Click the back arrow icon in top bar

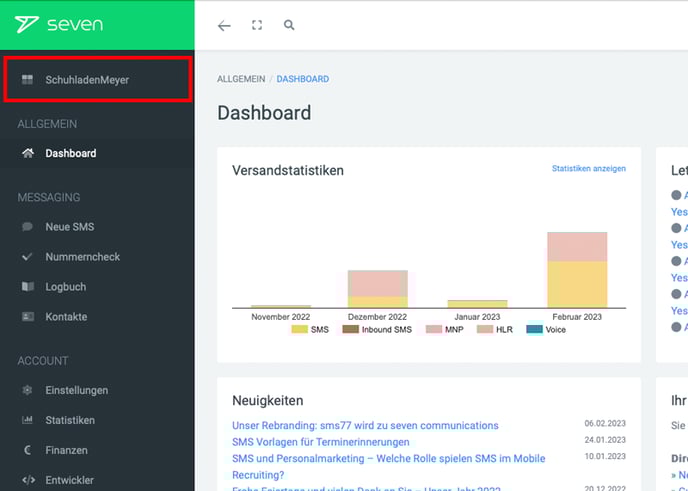(x=224, y=25)
